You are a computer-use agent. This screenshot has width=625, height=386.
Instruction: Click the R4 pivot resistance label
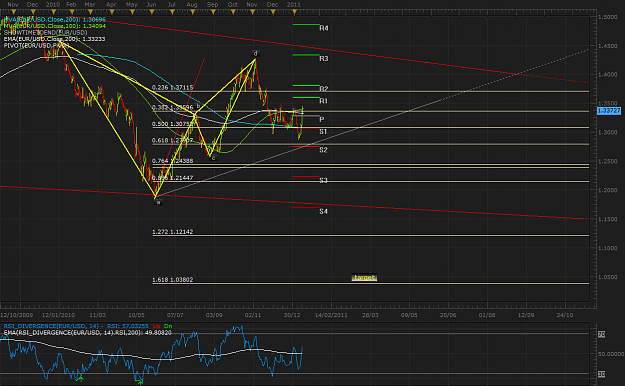click(x=324, y=28)
